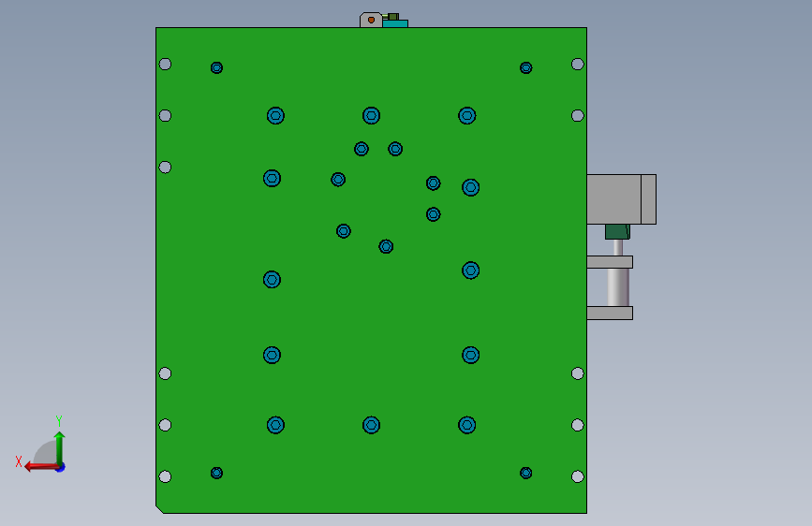Select the silver shaft between the gray brackets

coord(618,286)
